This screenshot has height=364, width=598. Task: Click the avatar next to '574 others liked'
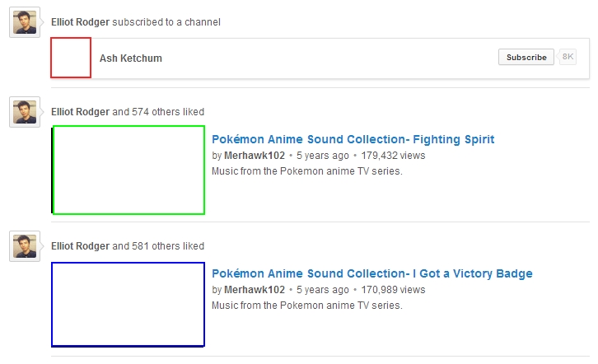(25, 112)
